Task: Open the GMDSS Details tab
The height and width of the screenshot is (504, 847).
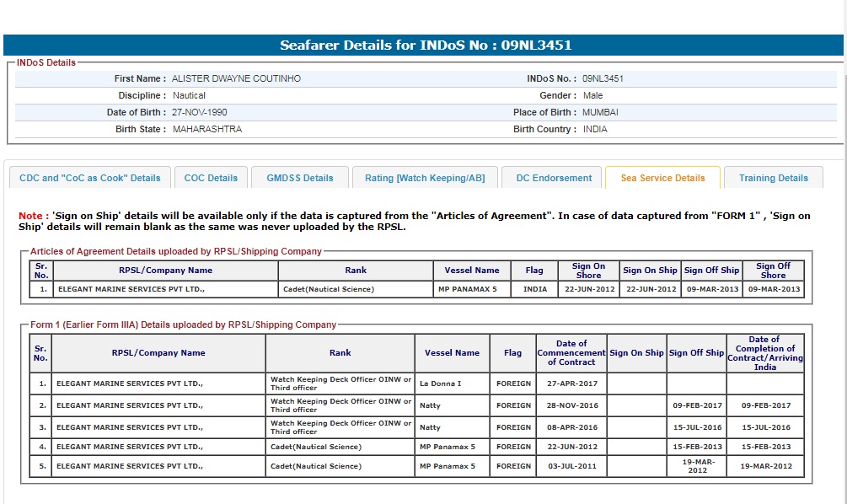Action: [x=300, y=178]
